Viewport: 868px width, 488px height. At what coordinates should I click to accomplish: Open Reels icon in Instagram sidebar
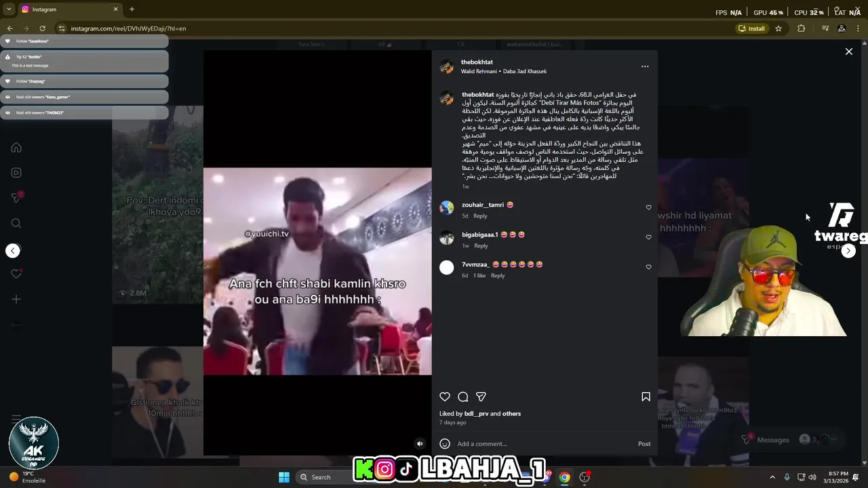point(16,173)
